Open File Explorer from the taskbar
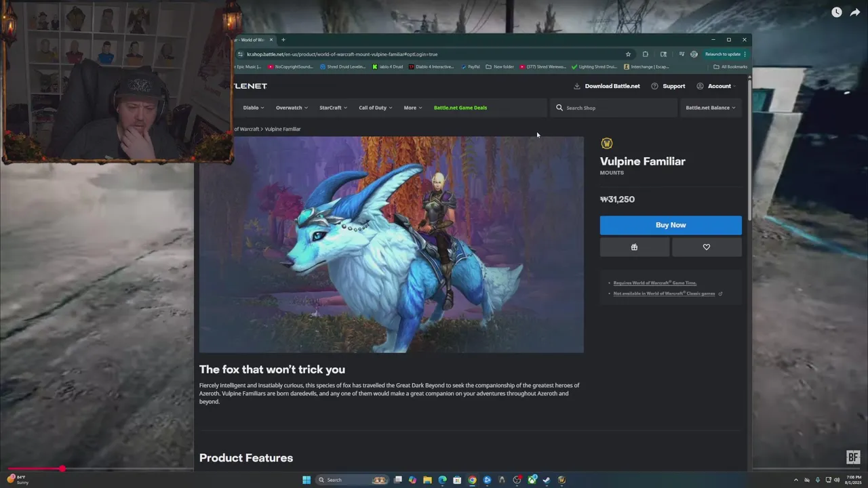Screen dimensions: 868x488 pyautogui.click(x=427, y=480)
